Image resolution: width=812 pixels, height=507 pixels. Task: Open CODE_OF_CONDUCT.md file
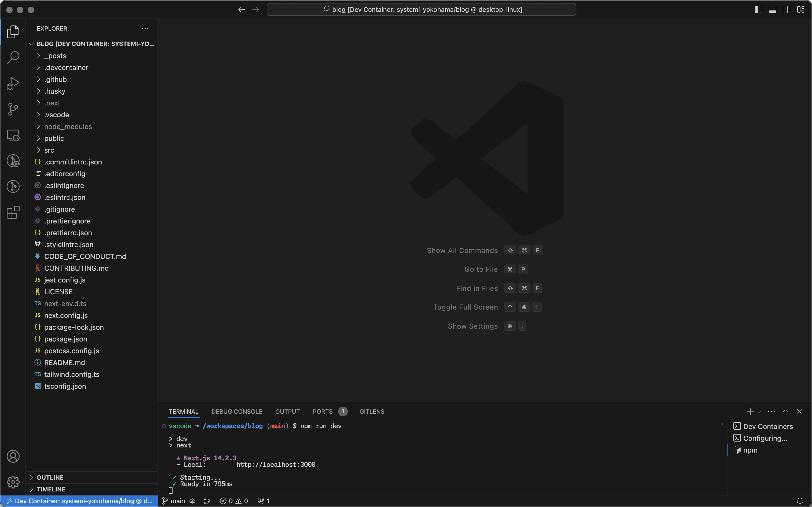(92, 256)
